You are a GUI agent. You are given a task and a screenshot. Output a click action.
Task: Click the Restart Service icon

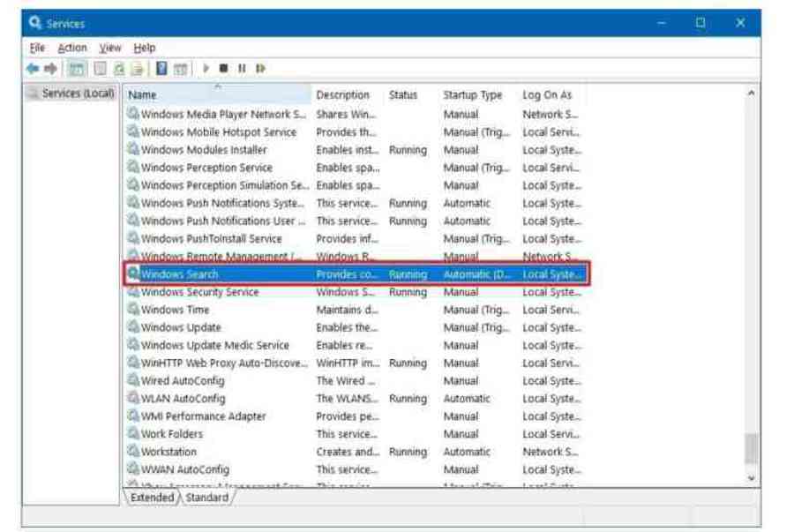tap(260, 68)
